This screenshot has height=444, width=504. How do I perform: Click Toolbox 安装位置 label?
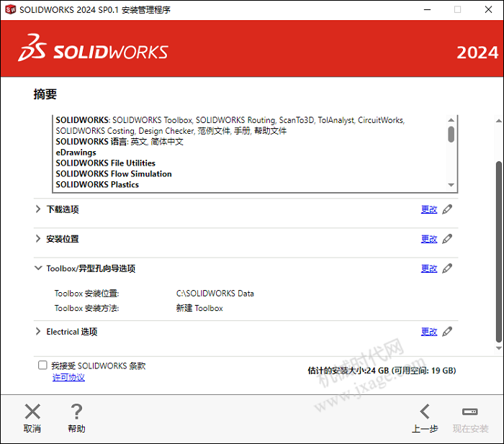[x=87, y=294]
